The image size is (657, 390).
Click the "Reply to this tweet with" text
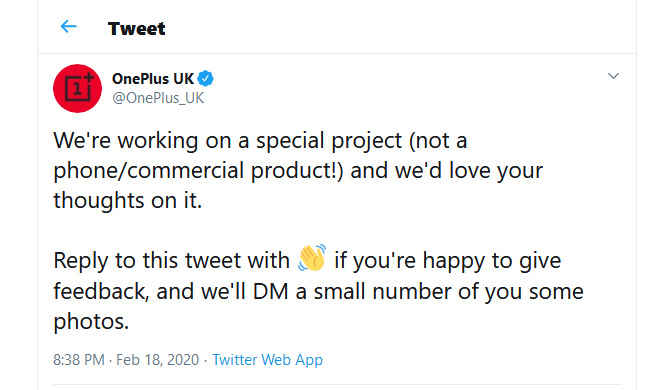point(171,260)
